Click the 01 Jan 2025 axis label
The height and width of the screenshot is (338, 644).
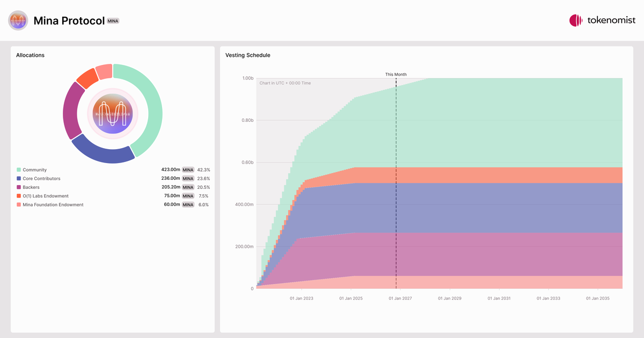click(351, 298)
